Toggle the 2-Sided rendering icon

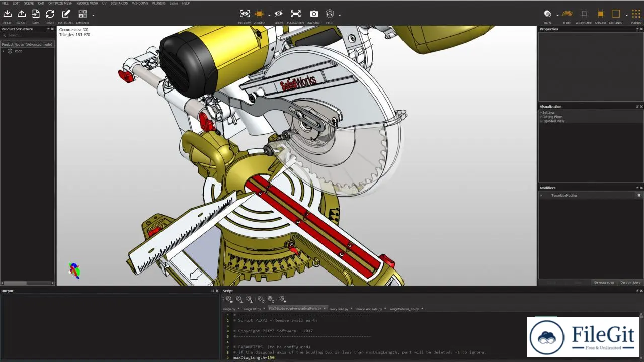click(x=259, y=14)
